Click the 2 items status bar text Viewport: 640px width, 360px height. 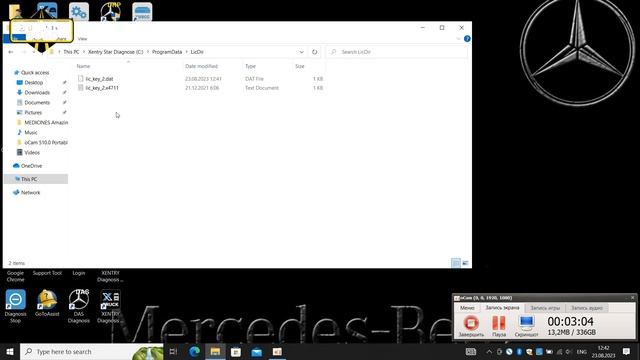point(17,263)
